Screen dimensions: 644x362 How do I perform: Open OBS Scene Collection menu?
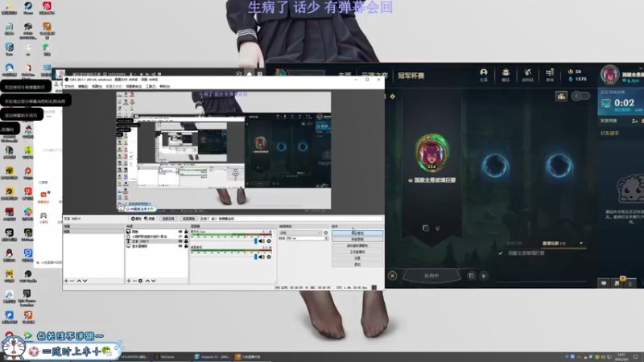[x=134, y=87]
